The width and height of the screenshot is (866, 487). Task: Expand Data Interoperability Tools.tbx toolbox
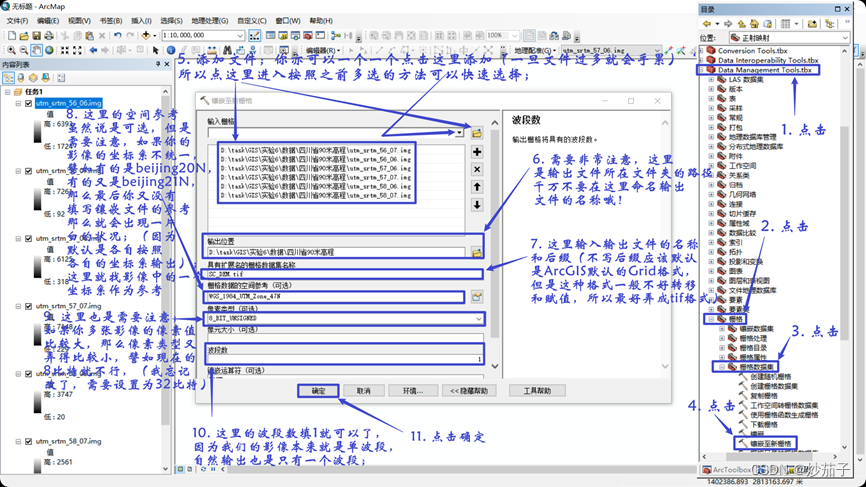pos(702,60)
